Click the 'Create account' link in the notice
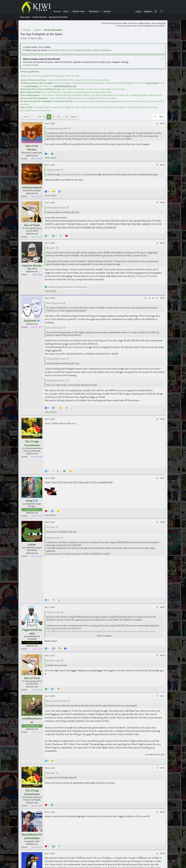The height and width of the screenshot is (868, 186). (x=30, y=65)
